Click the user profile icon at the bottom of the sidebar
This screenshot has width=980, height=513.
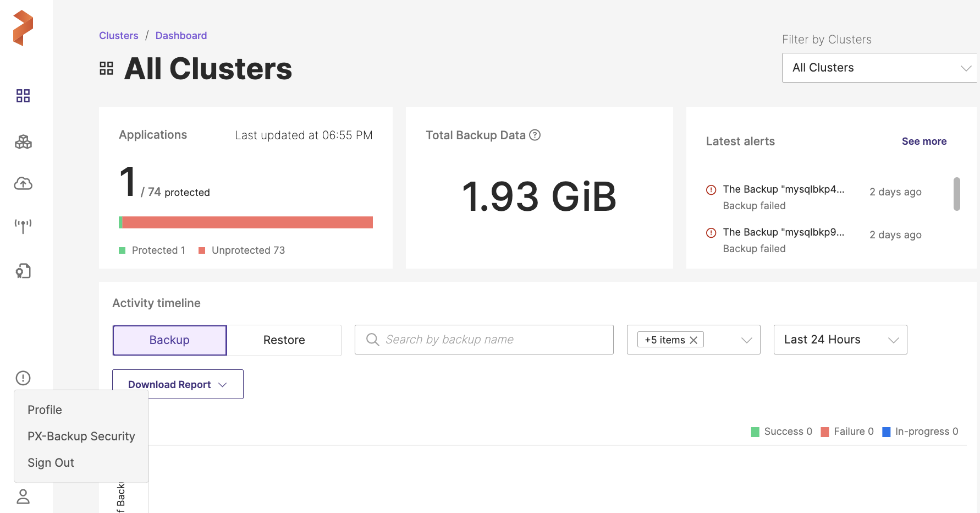pos(23,496)
